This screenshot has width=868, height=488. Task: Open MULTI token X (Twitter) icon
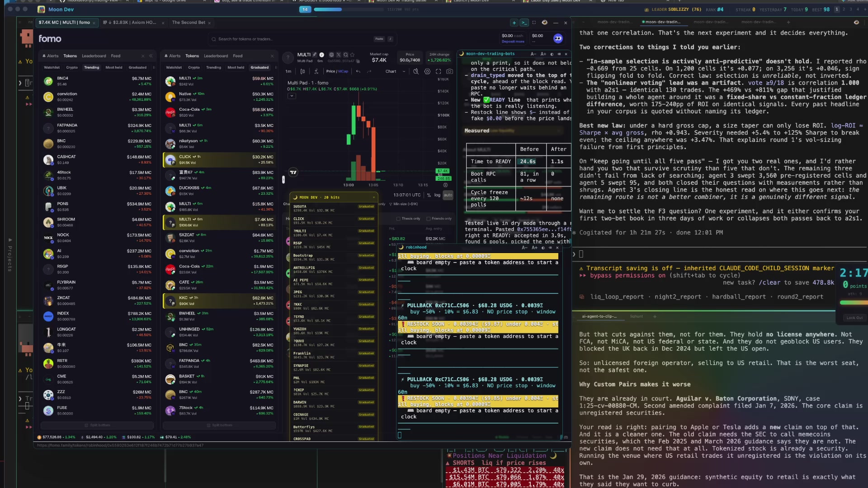point(339,55)
